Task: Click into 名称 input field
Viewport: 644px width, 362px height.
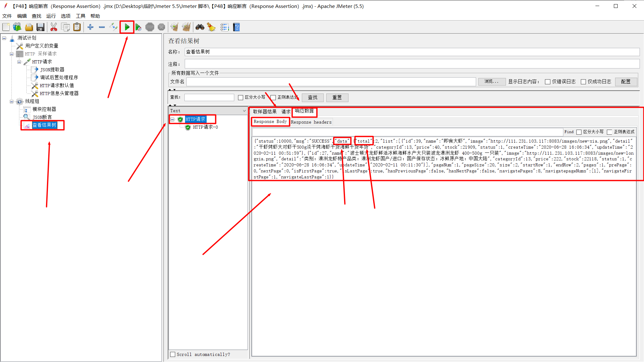Action: 412,52
